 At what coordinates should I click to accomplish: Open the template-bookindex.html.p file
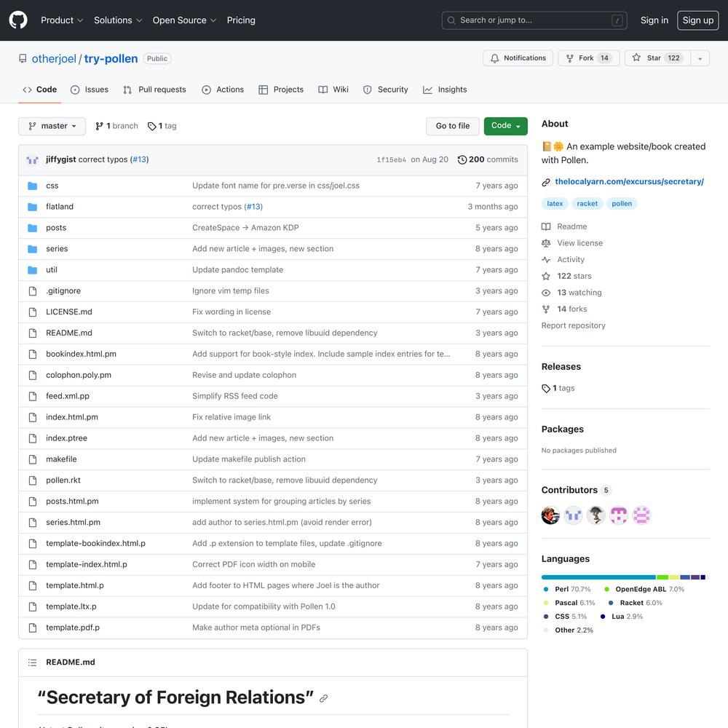(x=95, y=543)
